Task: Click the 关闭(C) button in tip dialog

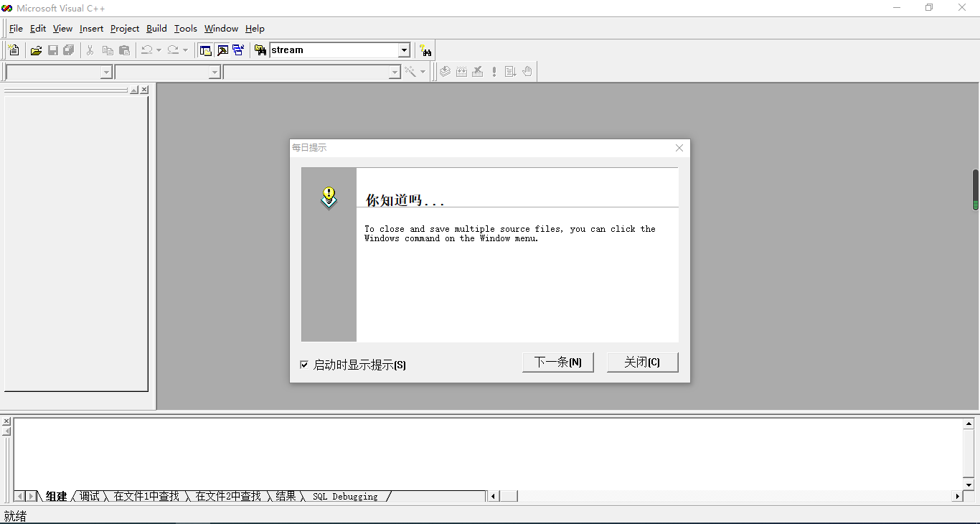Action: [x=642, y=362]
